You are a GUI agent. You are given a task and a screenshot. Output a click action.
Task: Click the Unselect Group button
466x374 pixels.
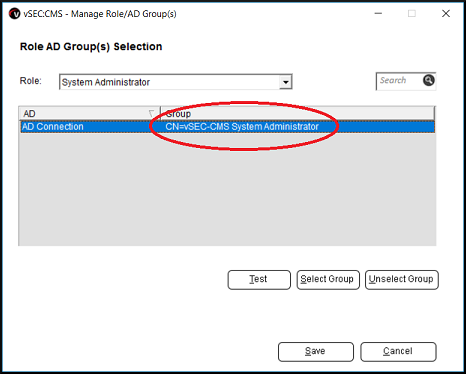pyautogui.click(x=402, y=280)
